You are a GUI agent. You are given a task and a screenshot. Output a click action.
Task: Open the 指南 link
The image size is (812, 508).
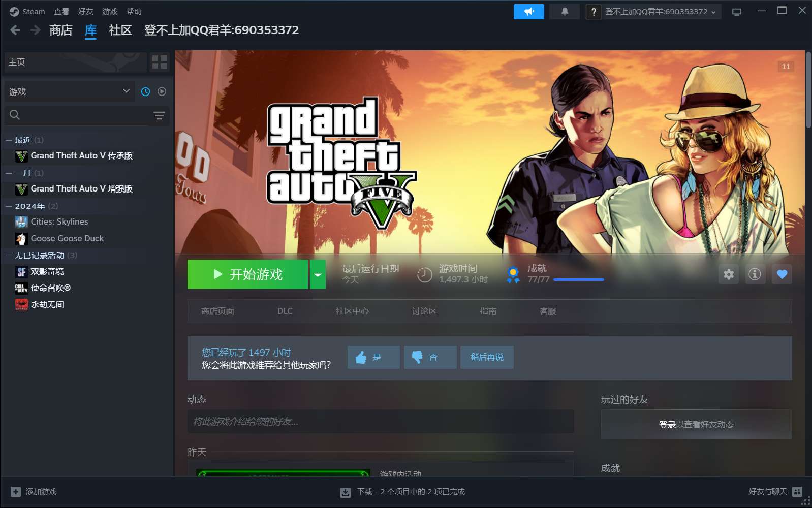(488, 311)
